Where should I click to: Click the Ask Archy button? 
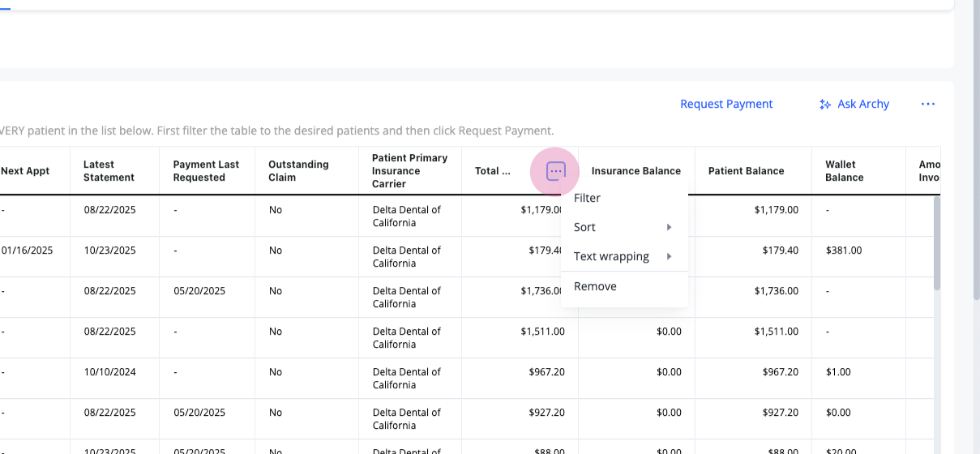(854, 104)
